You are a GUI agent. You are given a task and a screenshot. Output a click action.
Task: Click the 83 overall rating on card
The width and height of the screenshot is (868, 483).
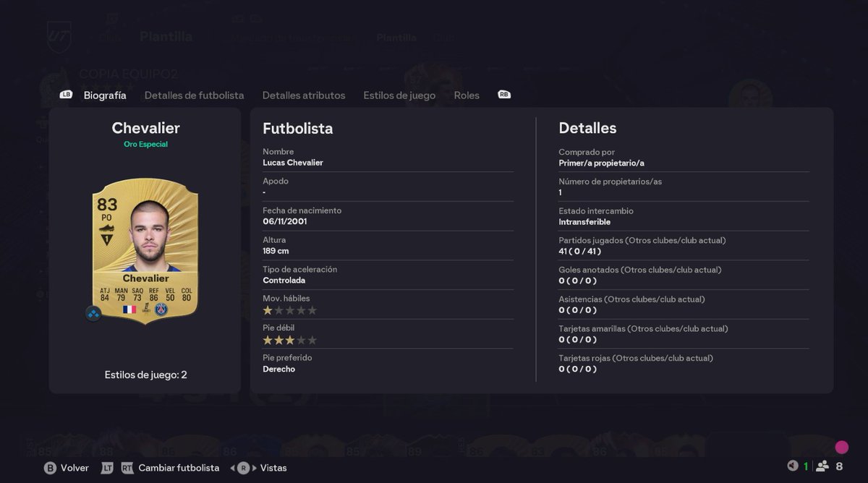(x=107, y=205)
